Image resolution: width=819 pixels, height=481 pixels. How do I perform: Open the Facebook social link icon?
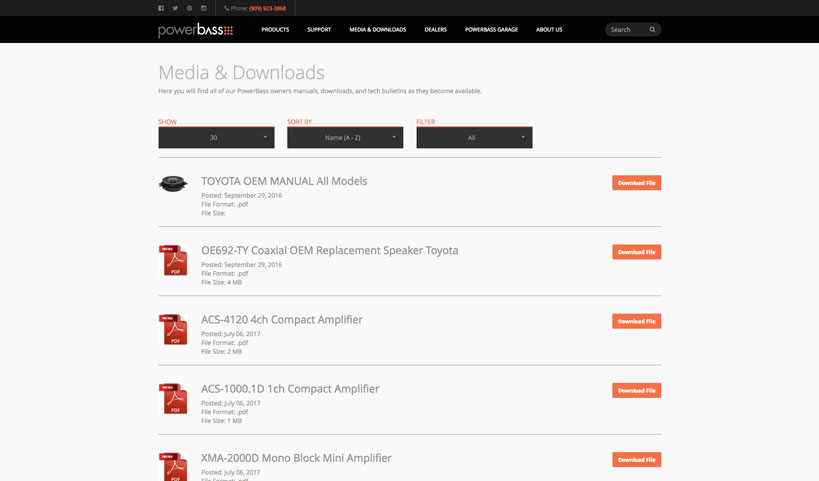[161, 8]
